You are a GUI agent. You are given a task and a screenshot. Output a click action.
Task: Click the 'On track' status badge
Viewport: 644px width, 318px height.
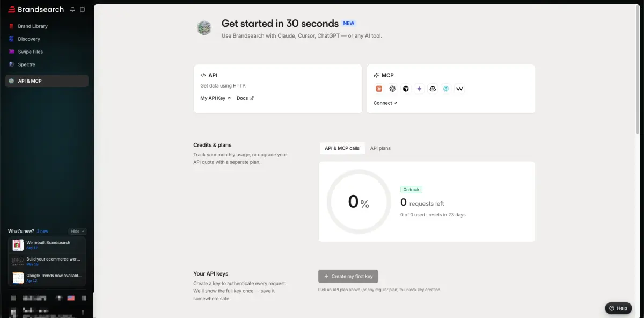(411, 190)
